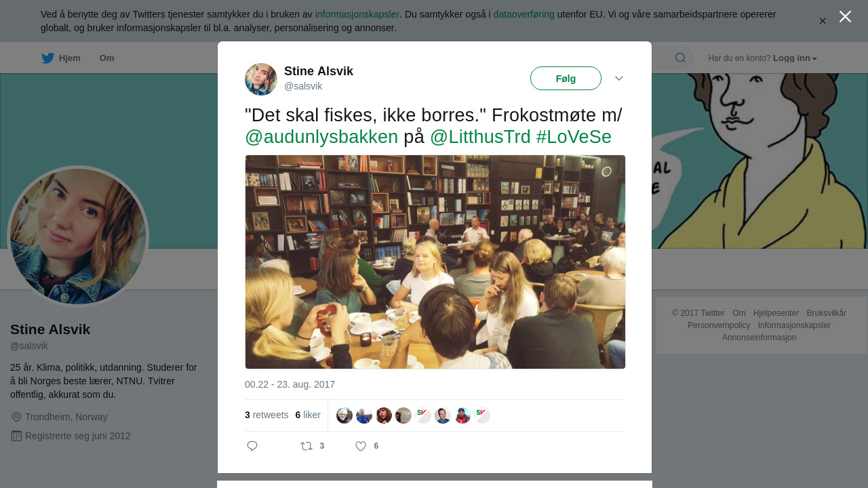This screenshot has width=868, height=488.
Task: Click the reply speech bubble icon
Action: 252,446
